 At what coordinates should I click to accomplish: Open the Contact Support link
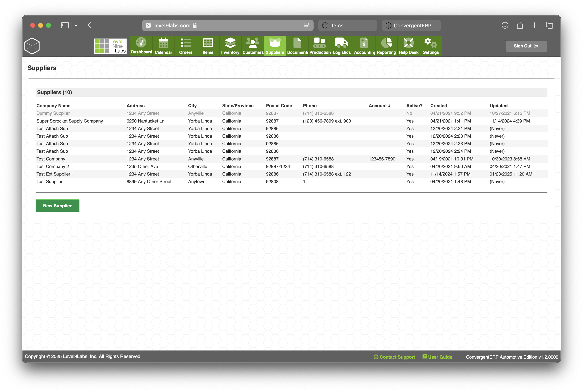[x=394, y=357]
